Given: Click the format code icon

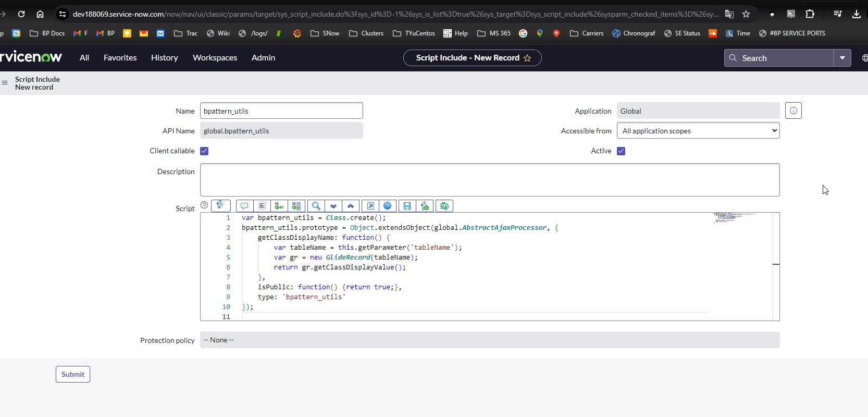Looking at the screenshot, I should (x=262, y=206).
